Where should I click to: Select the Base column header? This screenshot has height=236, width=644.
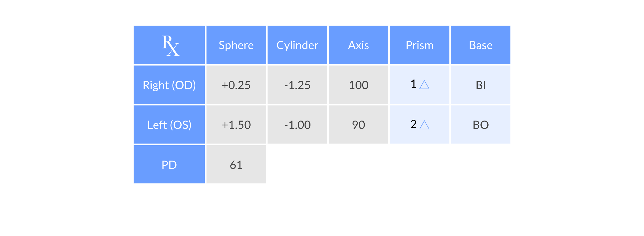[481, 45]
